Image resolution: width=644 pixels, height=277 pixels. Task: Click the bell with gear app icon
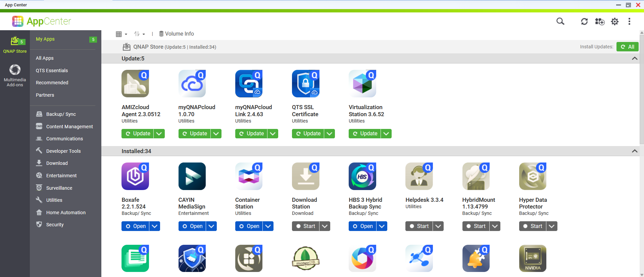(476, 258)
